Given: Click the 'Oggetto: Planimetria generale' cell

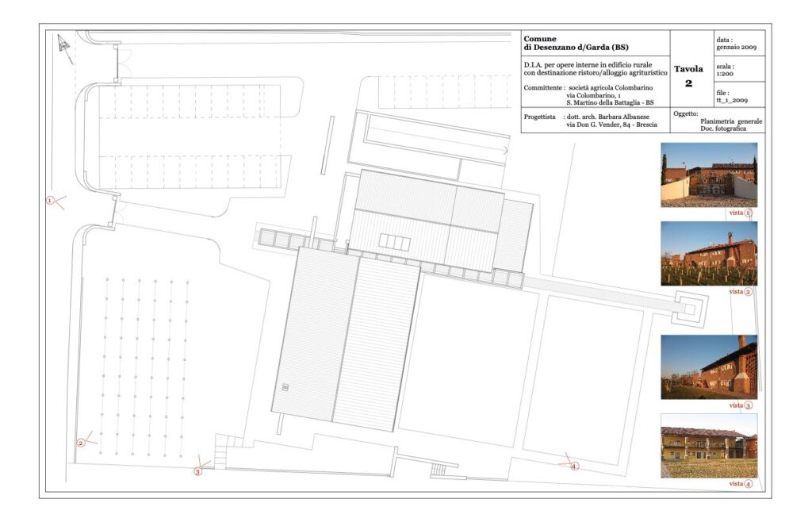Looking at the screenshot, I should (x=718, y=120).
